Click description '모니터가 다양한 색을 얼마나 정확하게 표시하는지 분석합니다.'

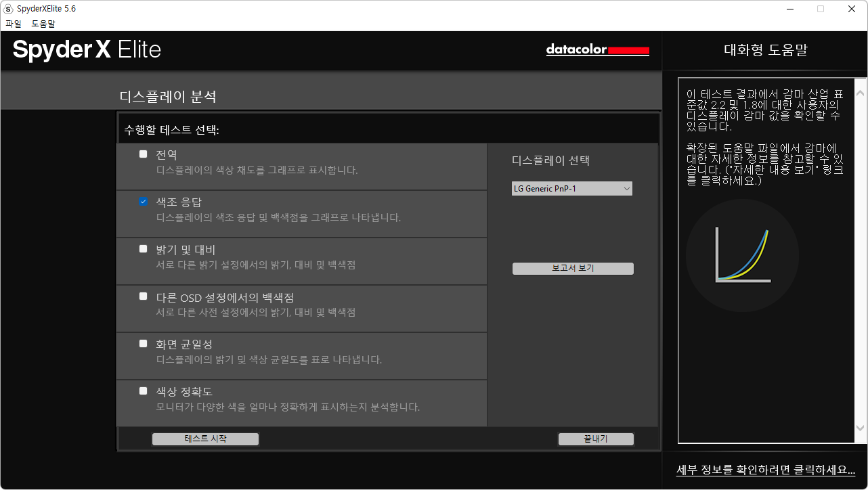coord(288,407)
